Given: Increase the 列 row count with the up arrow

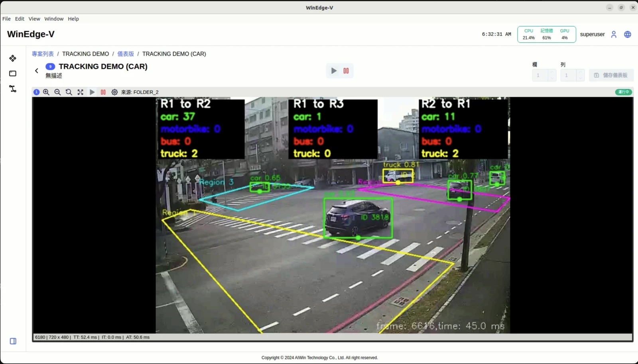Looking at the screenshot, I should click(581, 72).
